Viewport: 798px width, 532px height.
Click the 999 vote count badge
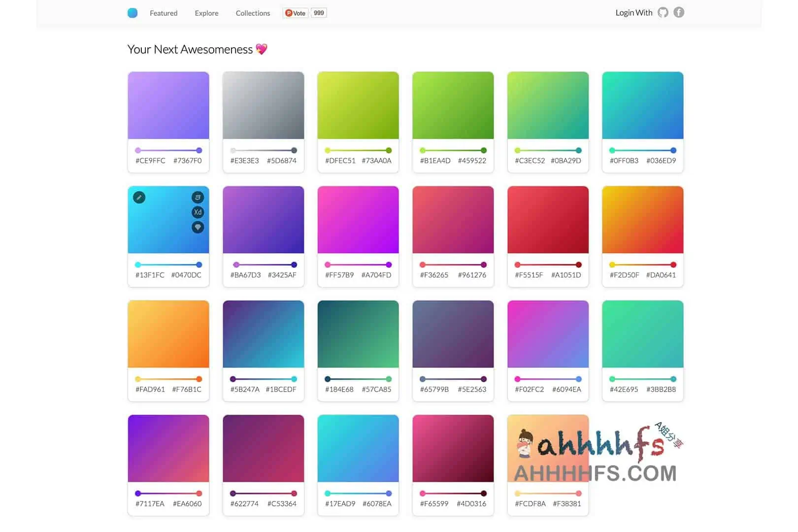(x=319, y=13)
